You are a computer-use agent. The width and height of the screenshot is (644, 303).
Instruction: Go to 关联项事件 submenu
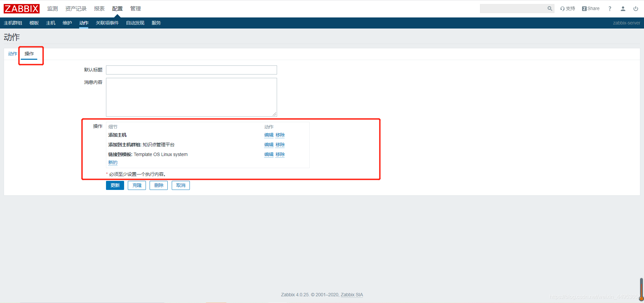[107, 23]
